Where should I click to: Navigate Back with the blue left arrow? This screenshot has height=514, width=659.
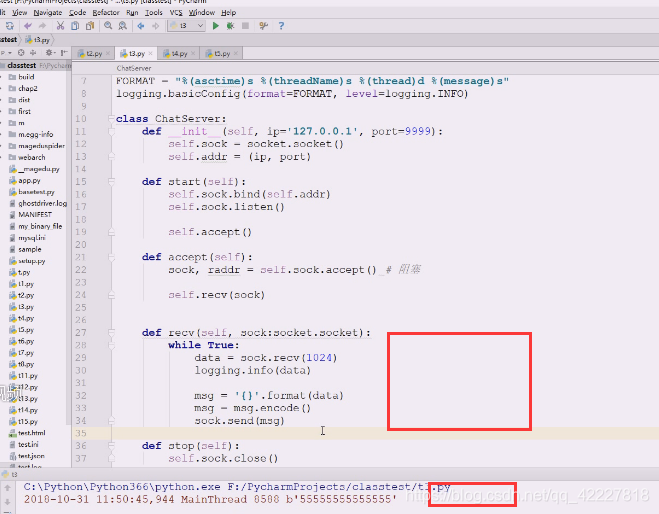point(141,26)
